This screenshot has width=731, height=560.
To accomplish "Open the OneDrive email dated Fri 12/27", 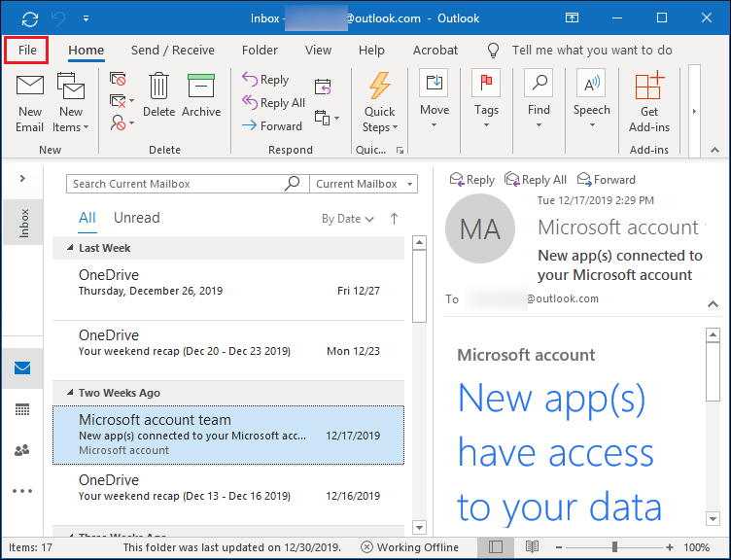I will point(228,290).
